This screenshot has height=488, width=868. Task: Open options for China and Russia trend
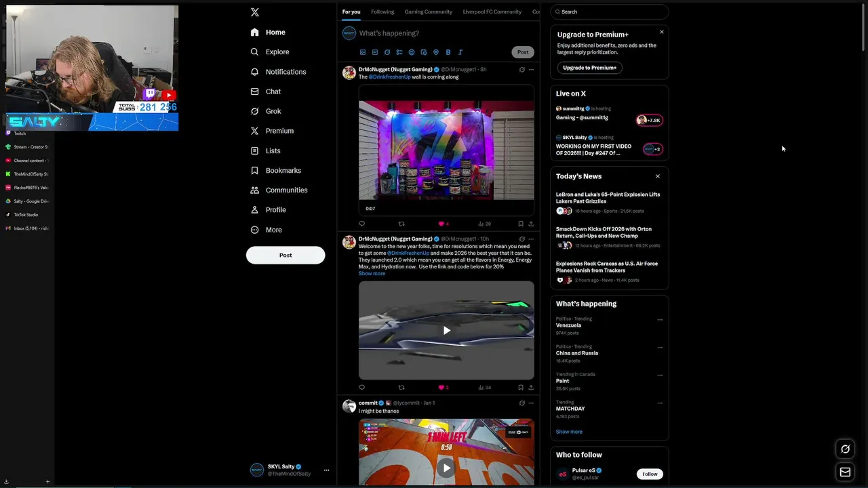pyautogui.click(x=660, y=347)
